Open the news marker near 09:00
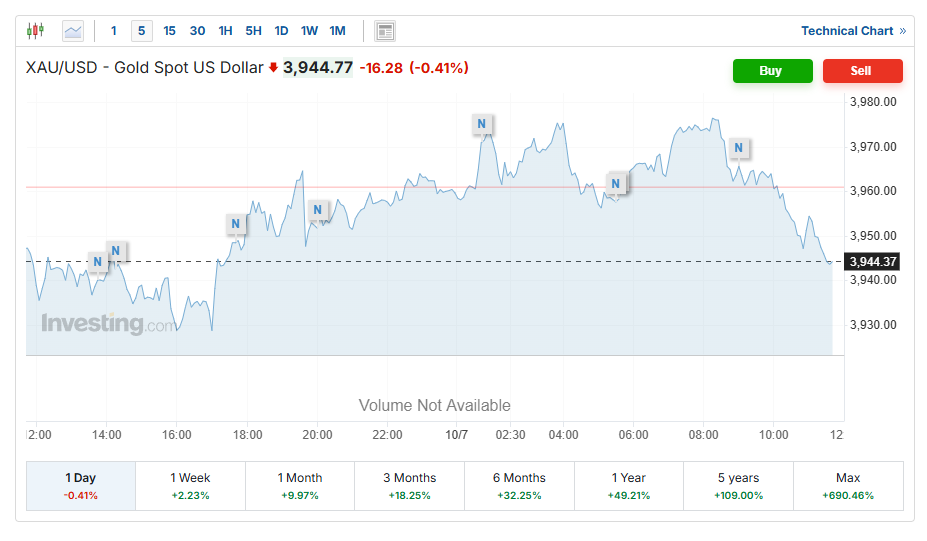Image resolution: width=927 pixels, height=541 pixels. 739,149
